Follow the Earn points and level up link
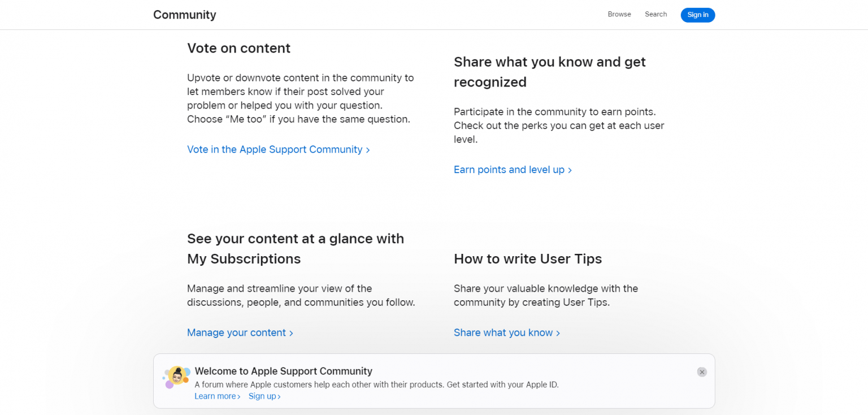 tap(508, 170)
